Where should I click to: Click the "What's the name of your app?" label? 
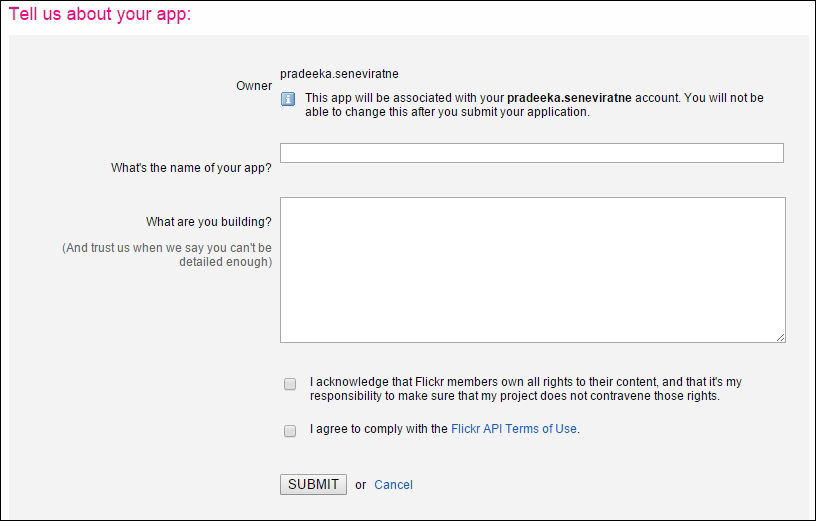point(191,168)
